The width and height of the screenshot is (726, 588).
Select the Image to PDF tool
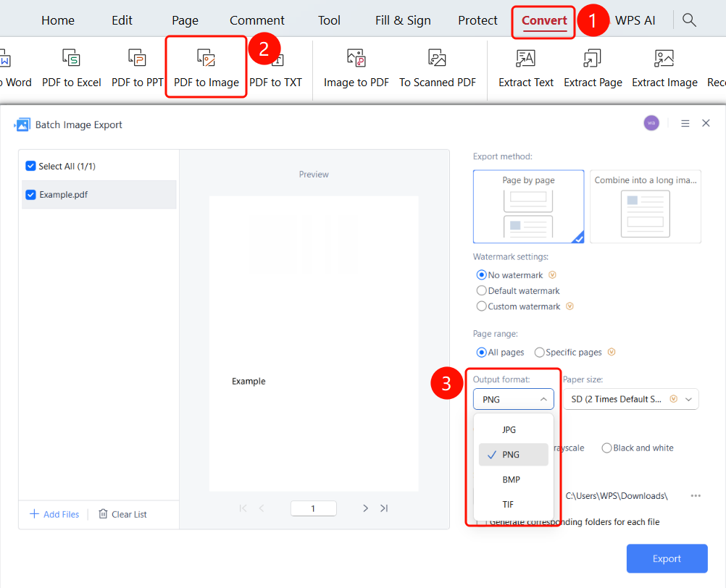click(356, 69)
